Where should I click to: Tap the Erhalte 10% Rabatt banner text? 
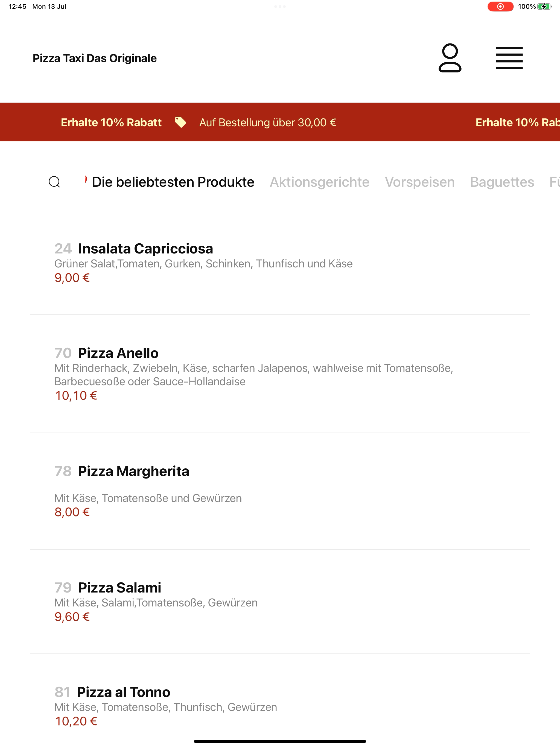pyautogui.click(x=111, y=122)
